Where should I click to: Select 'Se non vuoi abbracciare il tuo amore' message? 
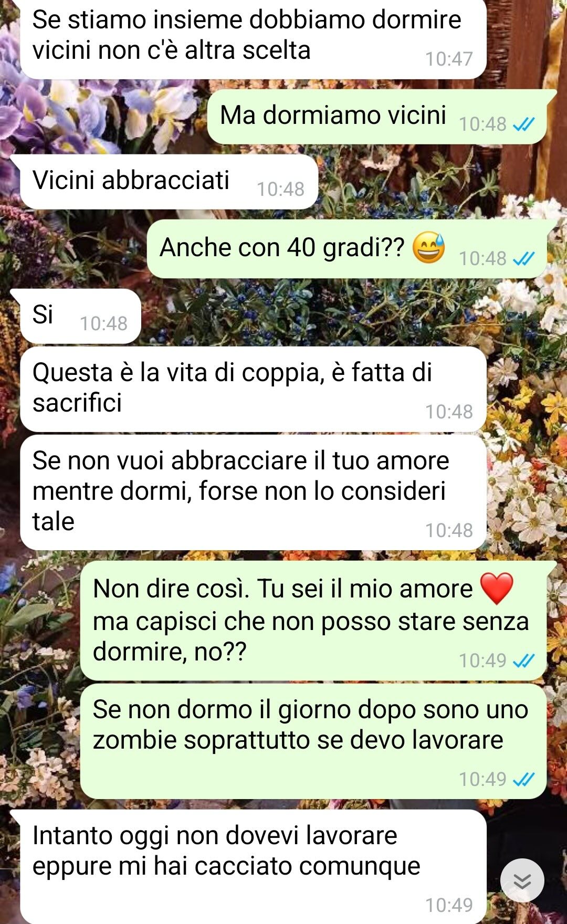[253, 492]
